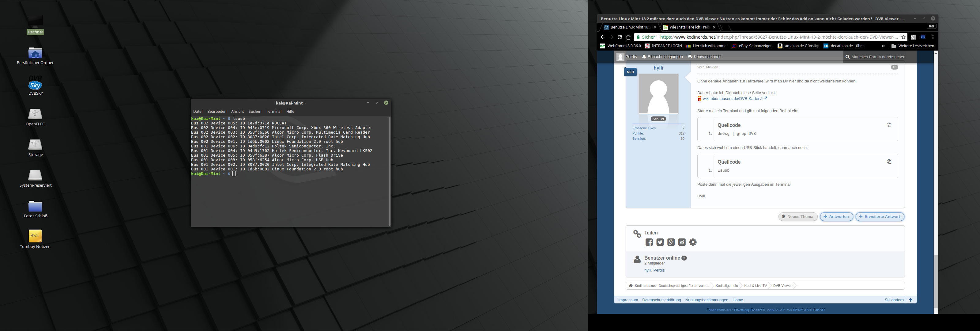Screen dimensions: 980x331
Task: Open Suchen menu in terminal
Action: 255,111
